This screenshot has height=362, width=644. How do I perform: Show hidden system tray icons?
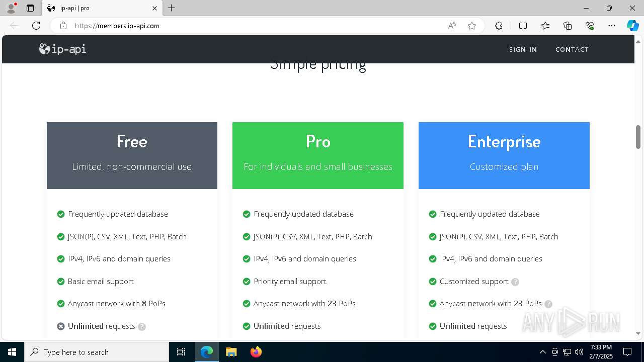[542, 352]
